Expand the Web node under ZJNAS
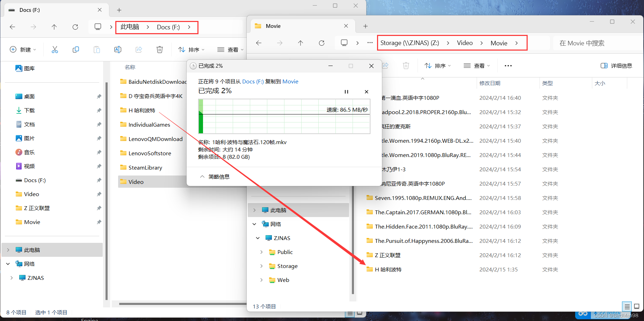This screenshot has height=321, width=644. (261, 280)
